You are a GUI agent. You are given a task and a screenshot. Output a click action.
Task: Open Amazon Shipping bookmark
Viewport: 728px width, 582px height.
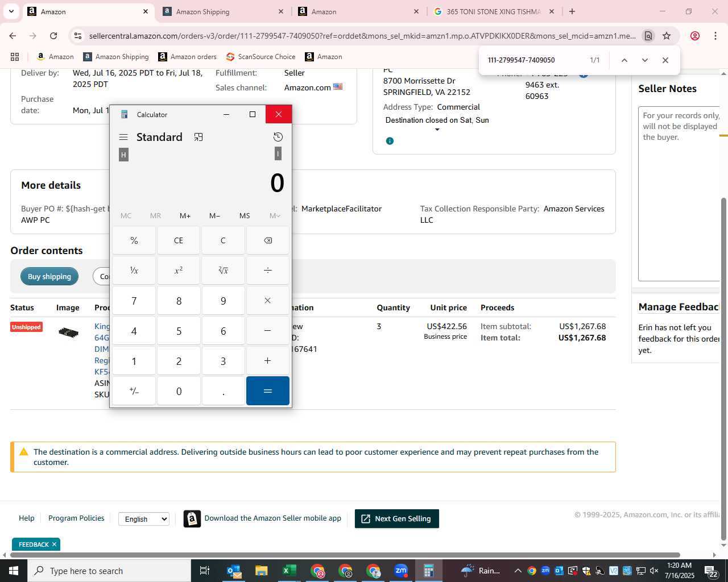[x=115, y=57]
